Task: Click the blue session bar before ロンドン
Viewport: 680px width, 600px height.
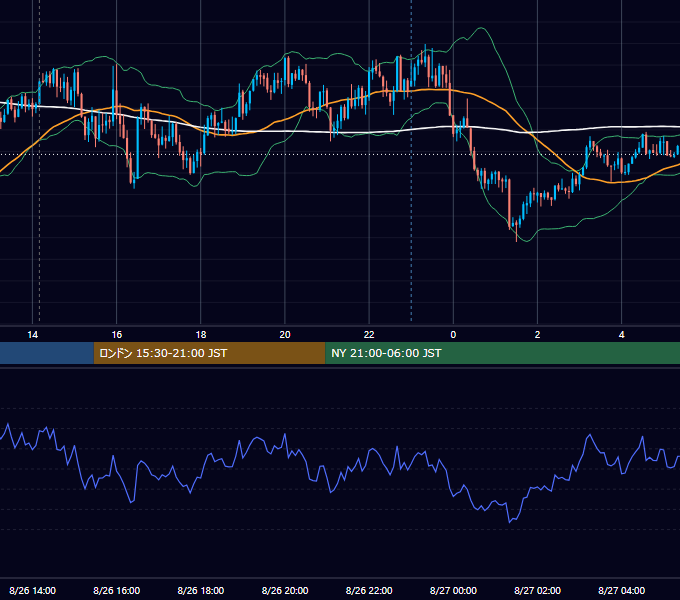Action: click(x=47, y=353)
